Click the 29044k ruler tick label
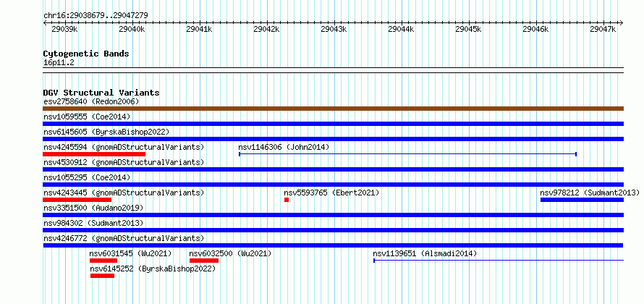644x304 pixels. [x=401, y=29]
